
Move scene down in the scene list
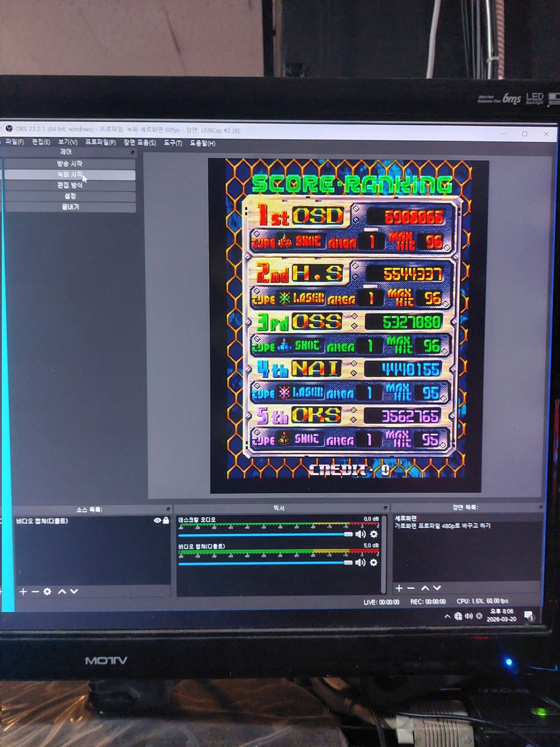(x=437, y=588)
